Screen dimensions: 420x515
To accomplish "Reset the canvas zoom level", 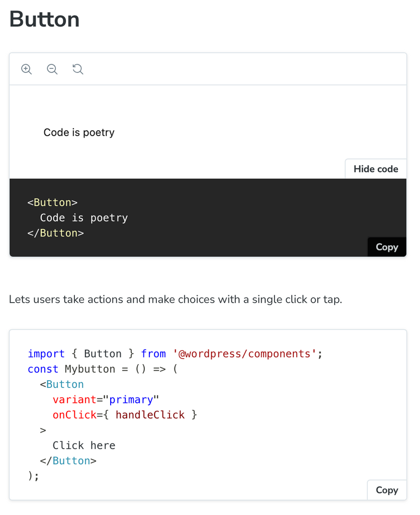I will 78,69.
